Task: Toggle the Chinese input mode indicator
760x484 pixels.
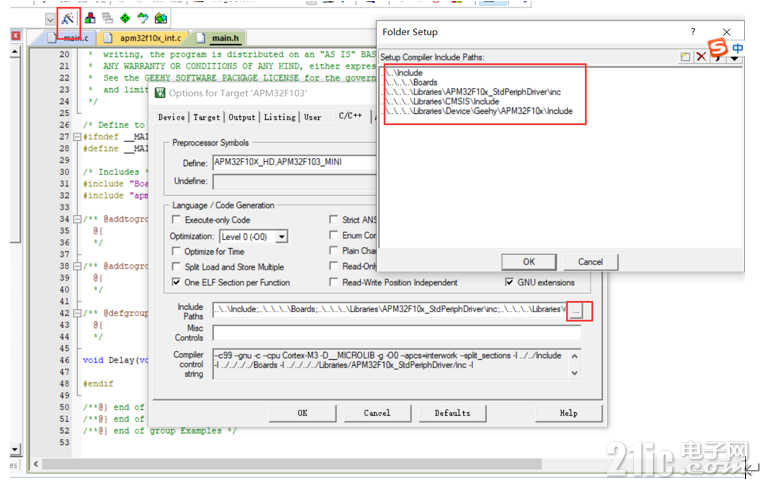Action: click(737, 48)
